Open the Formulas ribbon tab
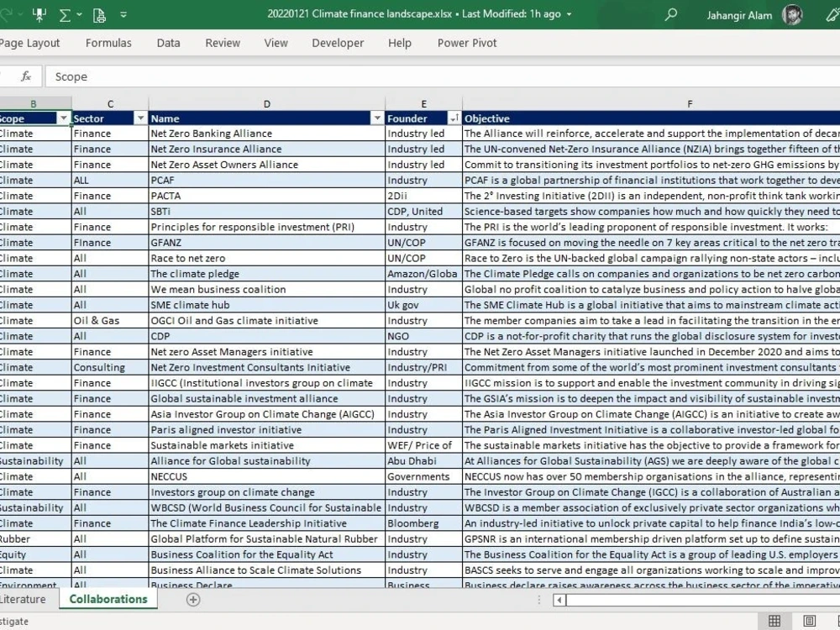Screen dimensions: 840x630 coord(108,43)
